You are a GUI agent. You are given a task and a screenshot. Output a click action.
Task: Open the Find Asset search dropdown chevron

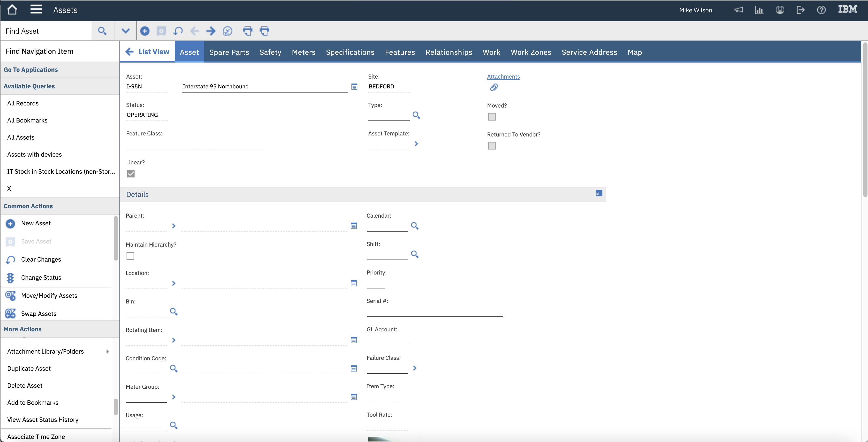pyautogui.click(x=125, y=31)
